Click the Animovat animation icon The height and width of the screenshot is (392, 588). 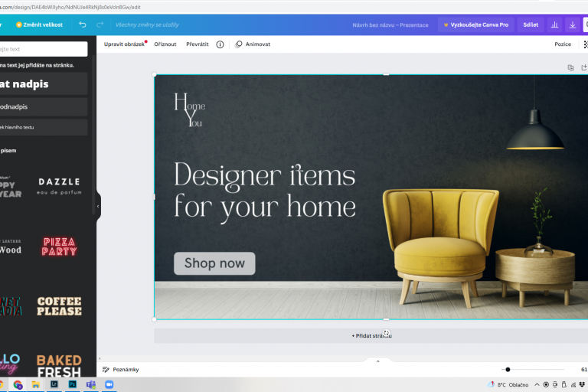(239, 44)
